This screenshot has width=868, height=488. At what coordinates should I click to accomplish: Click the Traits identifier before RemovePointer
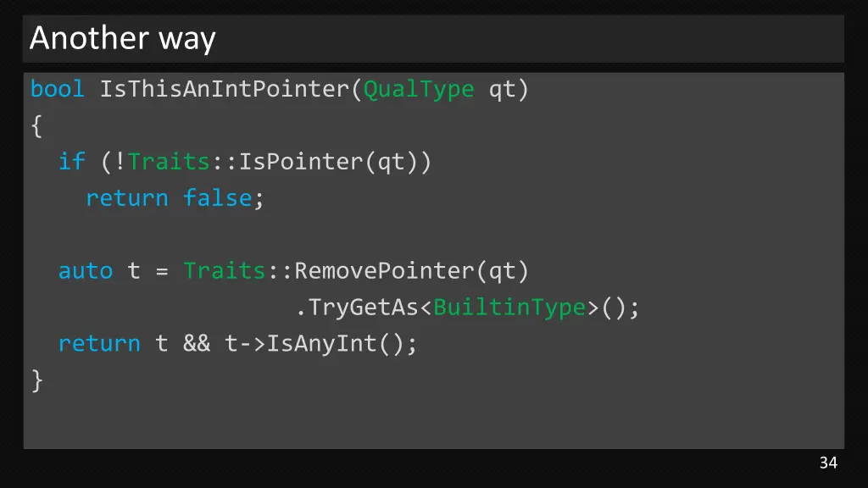tap(225, 271)
